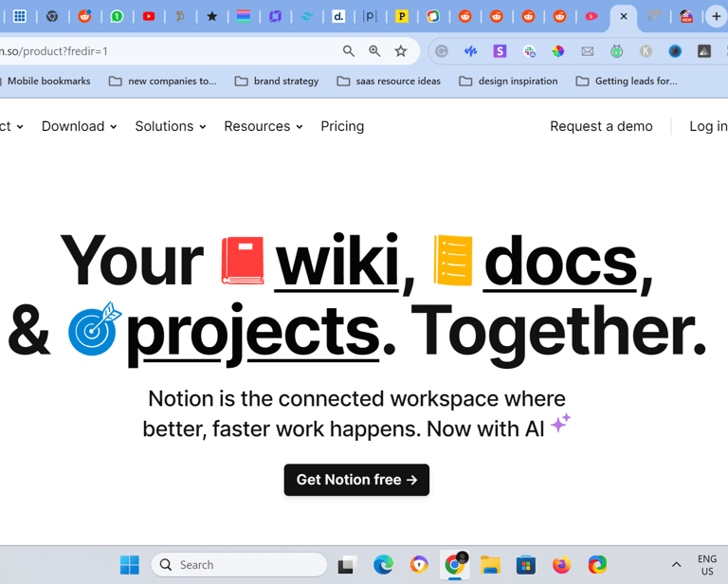The height and width of the screenshot is (584, 728).
Task: Open the Google Chrome taskbar icon
Action: pyautogui.click(x=455, y=565)
